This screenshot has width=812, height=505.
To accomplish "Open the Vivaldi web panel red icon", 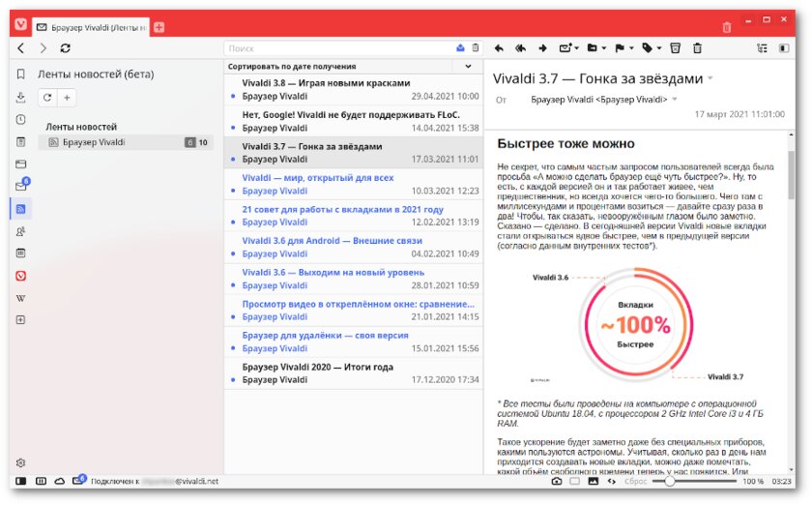I will [x=20, y=276].
